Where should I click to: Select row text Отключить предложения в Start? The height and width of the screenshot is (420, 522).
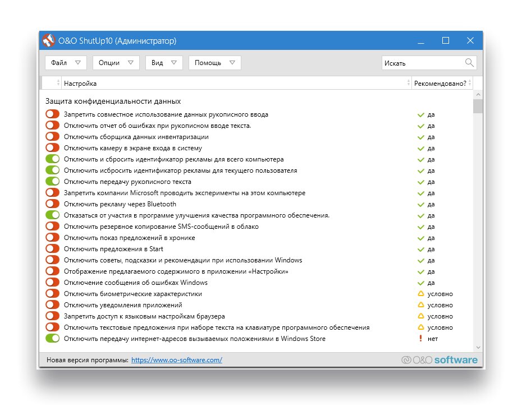click(x=113, y=249)
